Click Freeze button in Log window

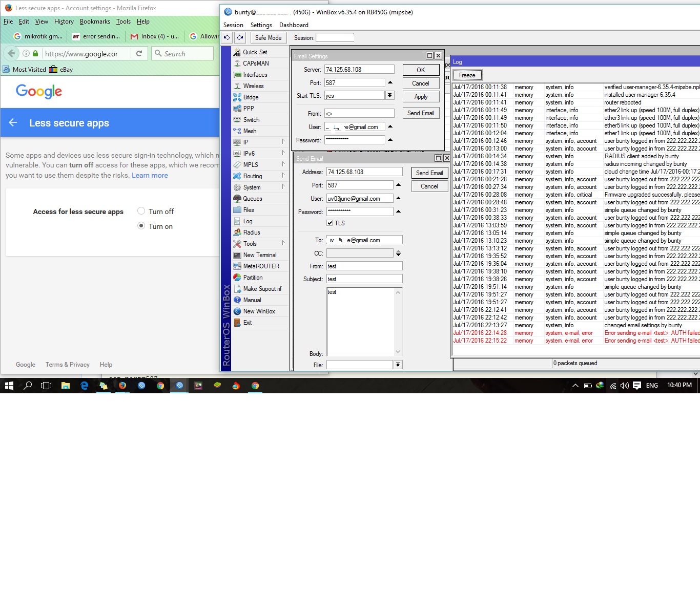click(467, 75)
